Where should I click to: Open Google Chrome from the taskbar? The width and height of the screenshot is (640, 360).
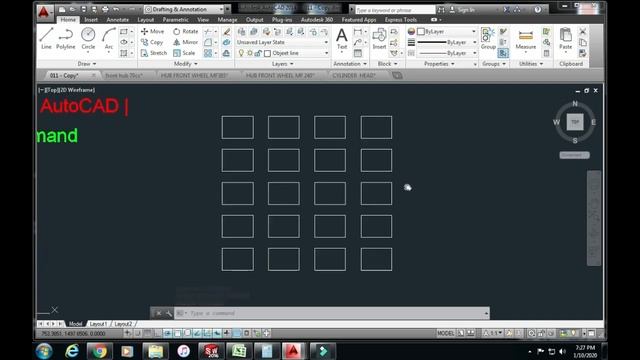coord(100,351)
